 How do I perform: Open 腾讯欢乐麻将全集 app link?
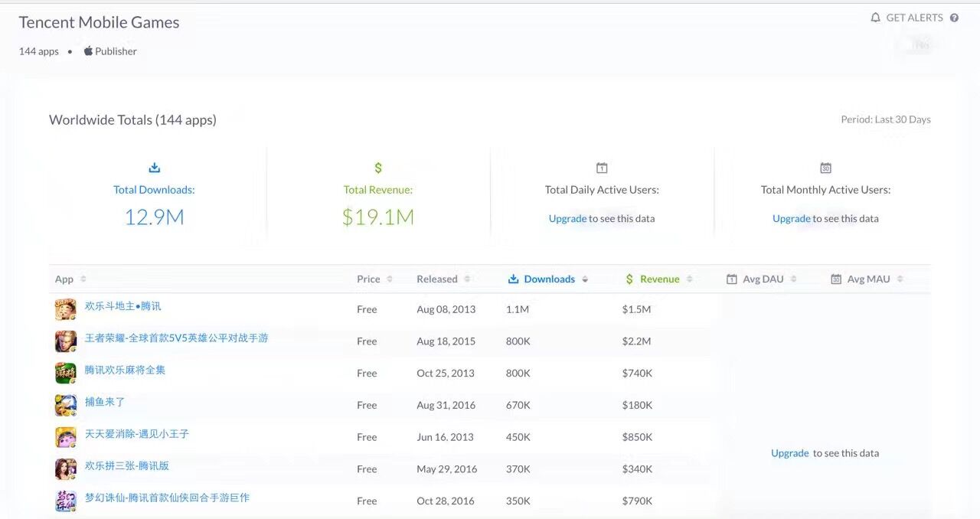pyautogui.click(x=125, y=370)
